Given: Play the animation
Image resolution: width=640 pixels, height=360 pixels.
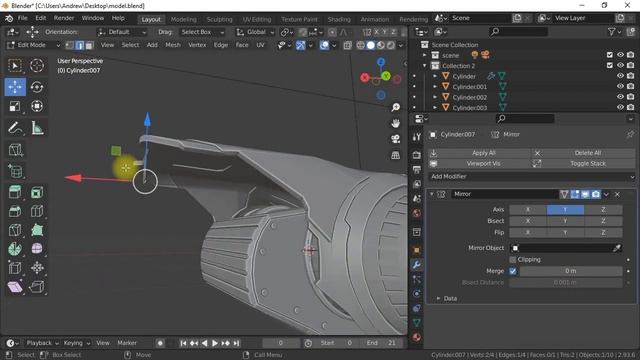Looking at the screenshot, I should [x=215, y=343].
